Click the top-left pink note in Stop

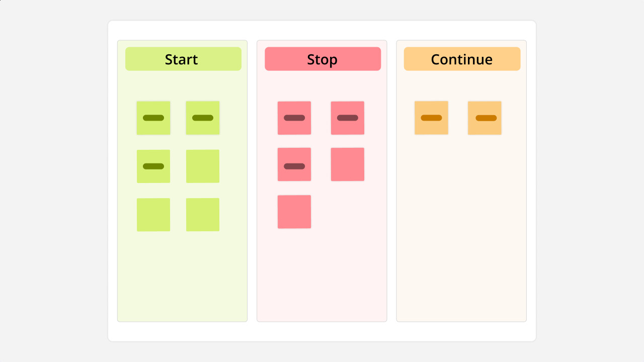point(294,117)
